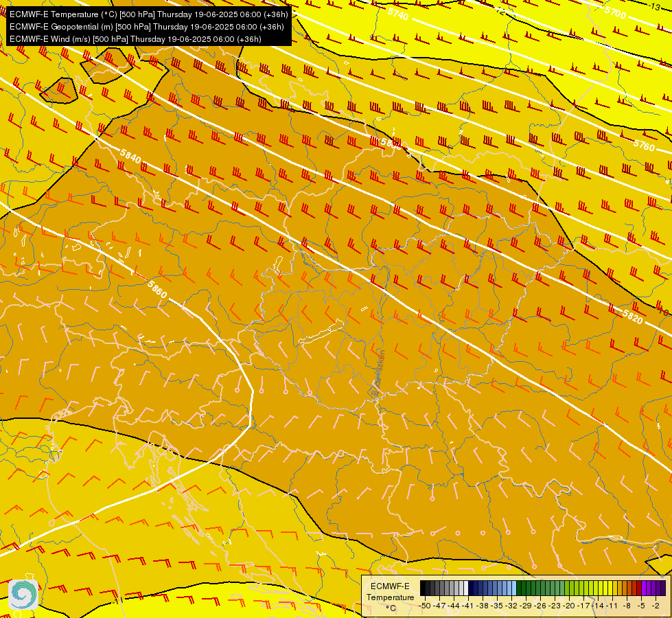The image size is (672, 618).
Task: Pick the dark purple swatch at the legend end
Action: pos(663,588)
